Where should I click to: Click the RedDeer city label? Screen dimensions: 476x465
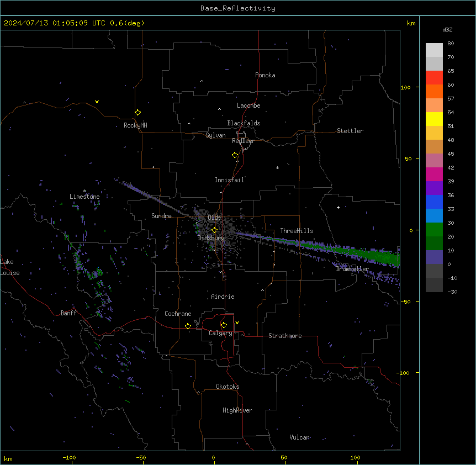[243, 141]
